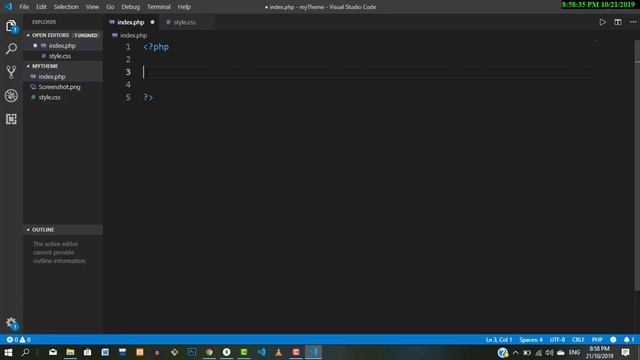Split the editor to the right
640x360 pixels.
[x=618, y=22]
